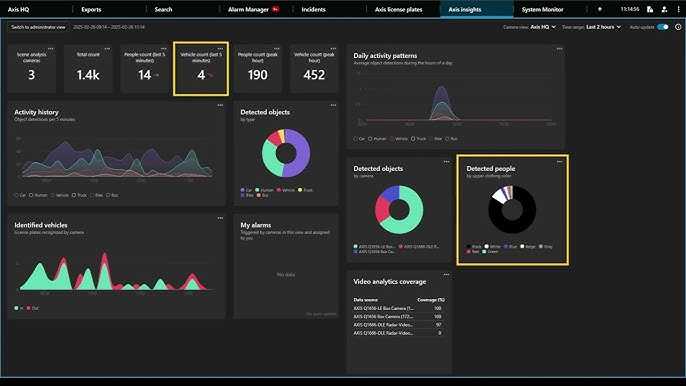Toggle Bike series in Activity history legend
Image resolution: width=686 pixels, height=386 pixels.
(x=97, y=195)
